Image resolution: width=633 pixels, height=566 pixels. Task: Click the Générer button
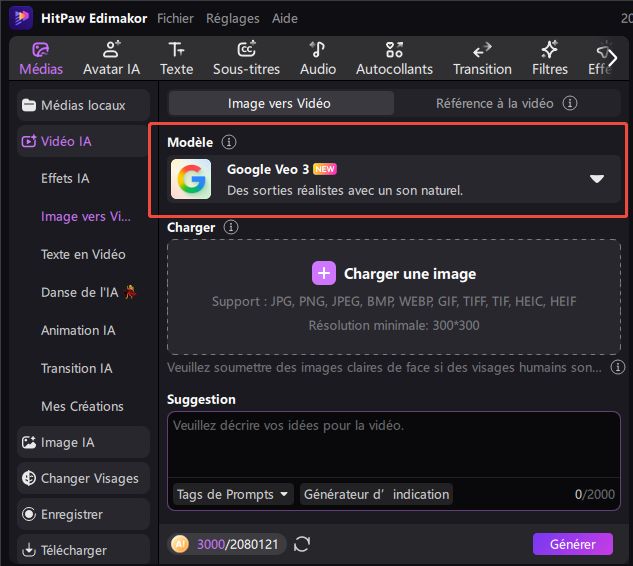tap(572, 544)
